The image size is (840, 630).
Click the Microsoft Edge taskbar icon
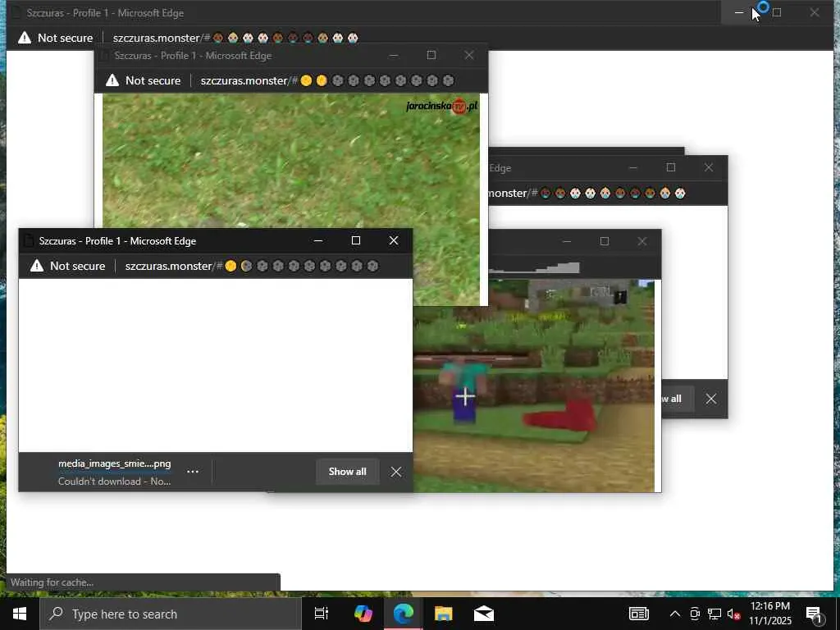(x=404, y=614)
